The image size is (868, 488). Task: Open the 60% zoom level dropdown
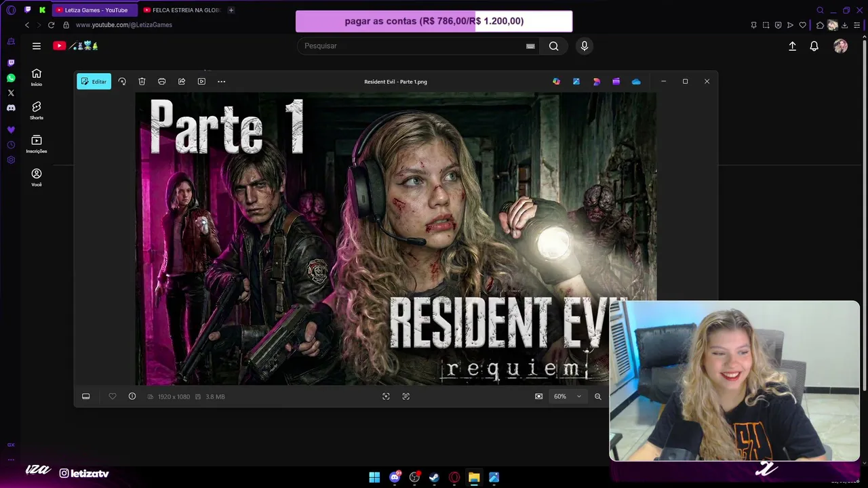point(567,396)
